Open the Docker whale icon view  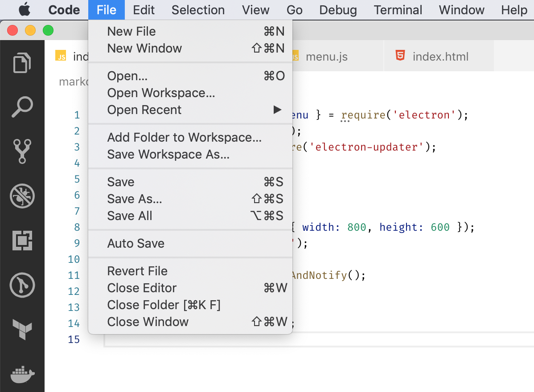[22, 374]
